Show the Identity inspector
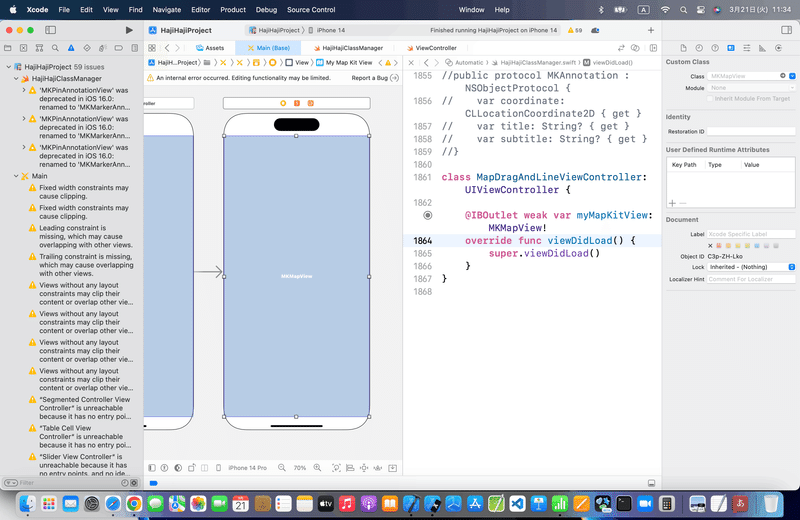 (731, 48)
